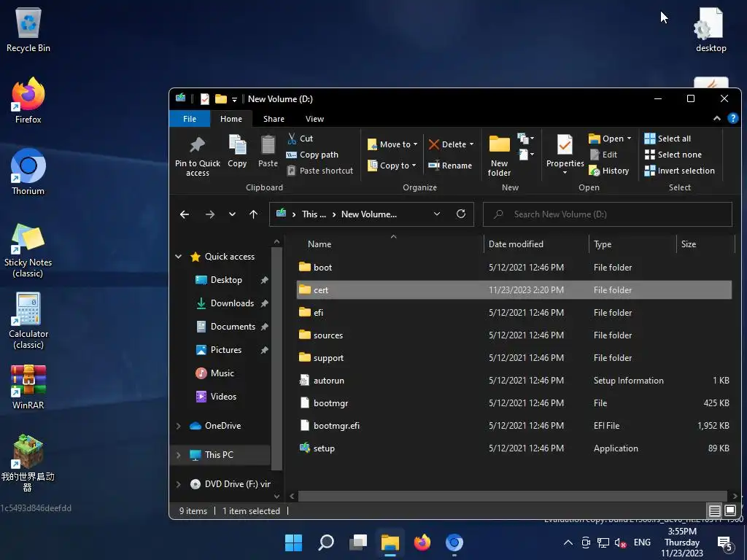The width and height of the screenshot is (747, 560).
Task: Switch to Details view icon in status bar
Action: (714, 511)
